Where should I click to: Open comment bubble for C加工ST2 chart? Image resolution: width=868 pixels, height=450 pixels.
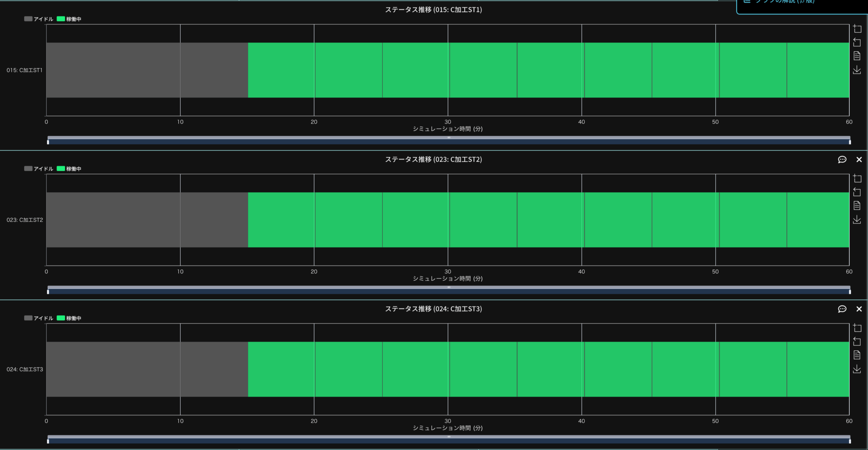(x=842, y=160)
